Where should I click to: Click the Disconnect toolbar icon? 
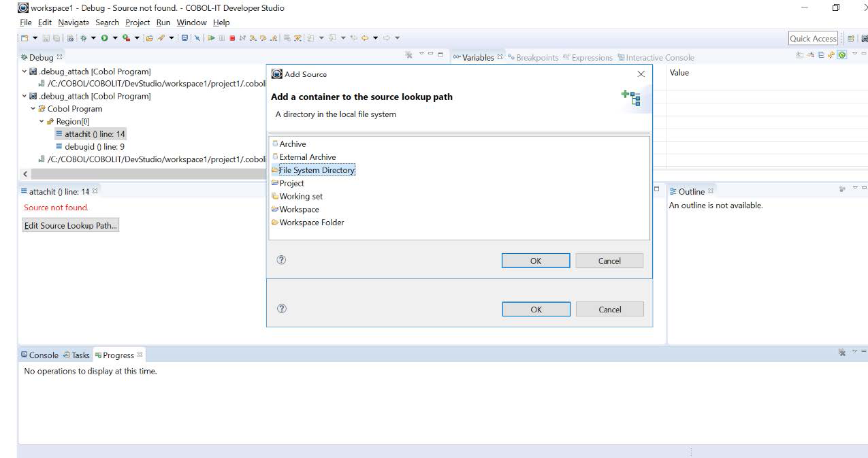(x=242, y=37)
